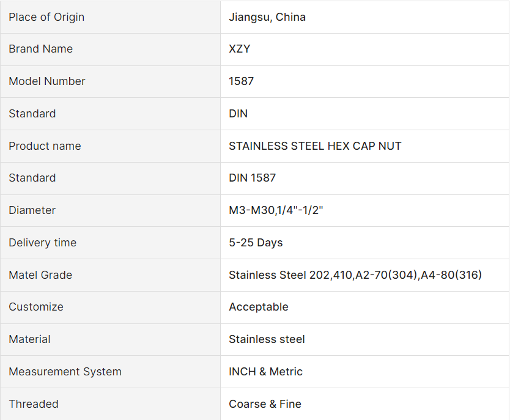
Task: Select the 'Jiangsu, China' value
Action: (x=267, y=17)
